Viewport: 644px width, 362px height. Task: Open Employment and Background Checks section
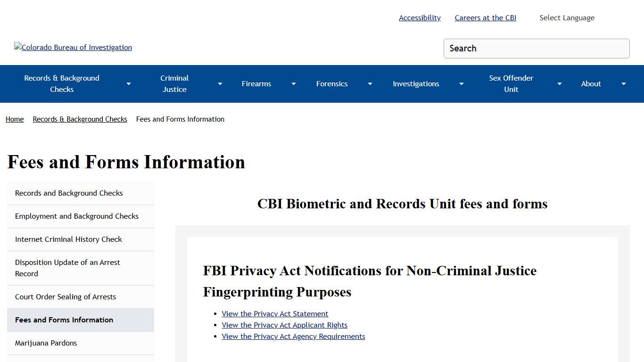[x=77, y=216]
